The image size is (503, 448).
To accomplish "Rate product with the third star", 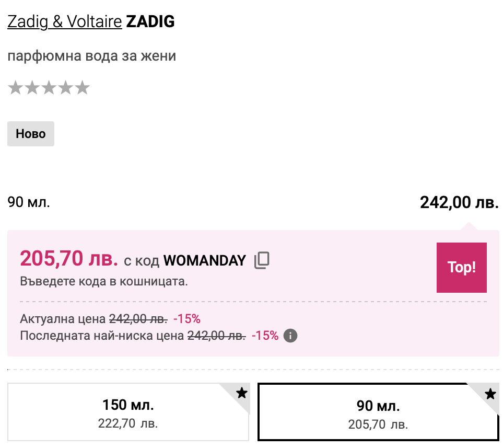I will pyautogui.click(x=49, y=88).
